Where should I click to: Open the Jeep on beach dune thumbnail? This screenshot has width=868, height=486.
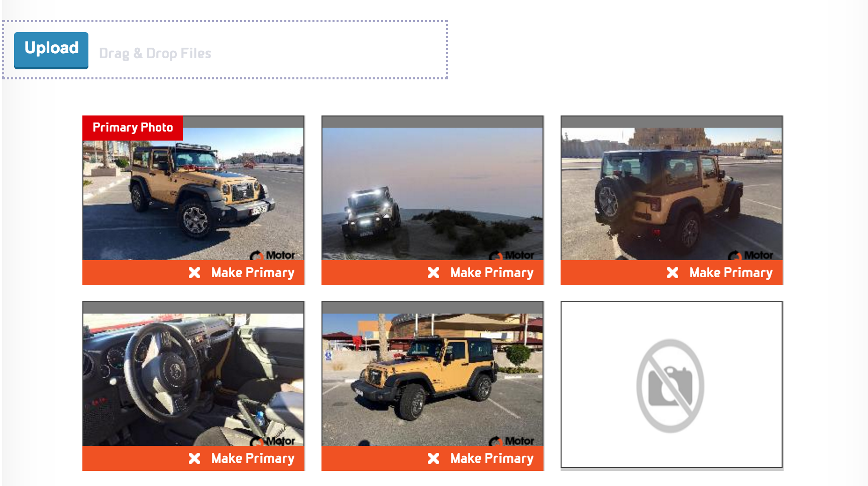click(x=432, y=194)
